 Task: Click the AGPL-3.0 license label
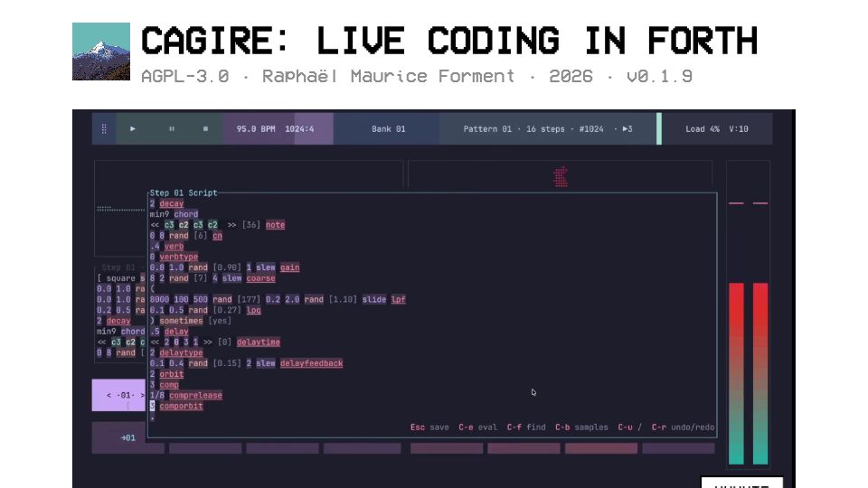[x=184, y=76]
